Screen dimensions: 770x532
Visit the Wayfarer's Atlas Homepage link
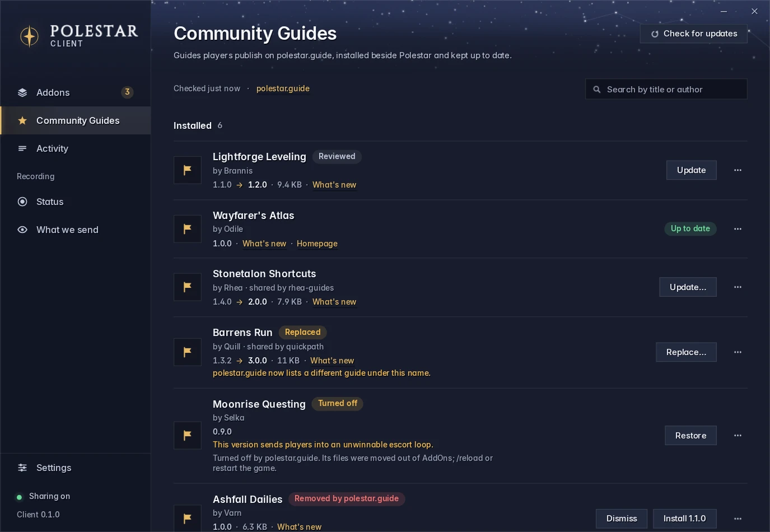coord(317,244)
